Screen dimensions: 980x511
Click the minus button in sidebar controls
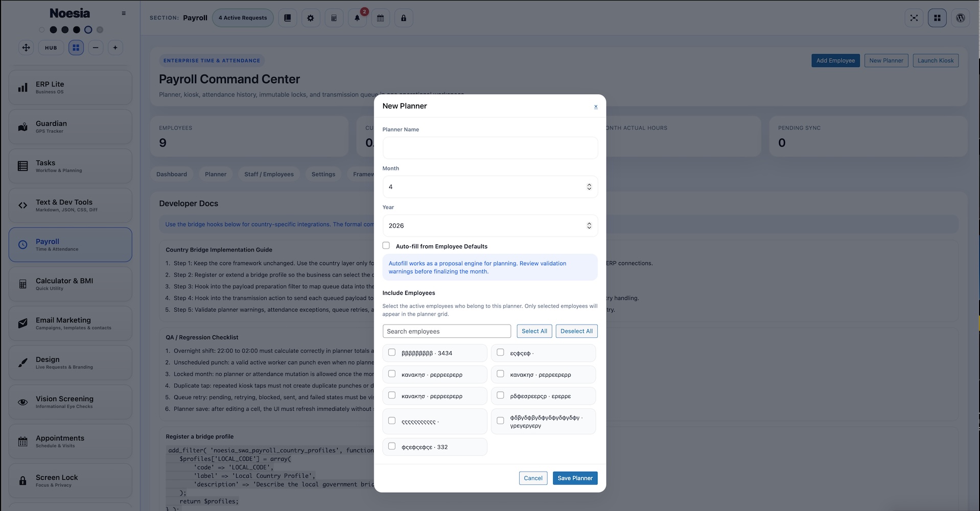pyautogui.click(x=96, y=48)
